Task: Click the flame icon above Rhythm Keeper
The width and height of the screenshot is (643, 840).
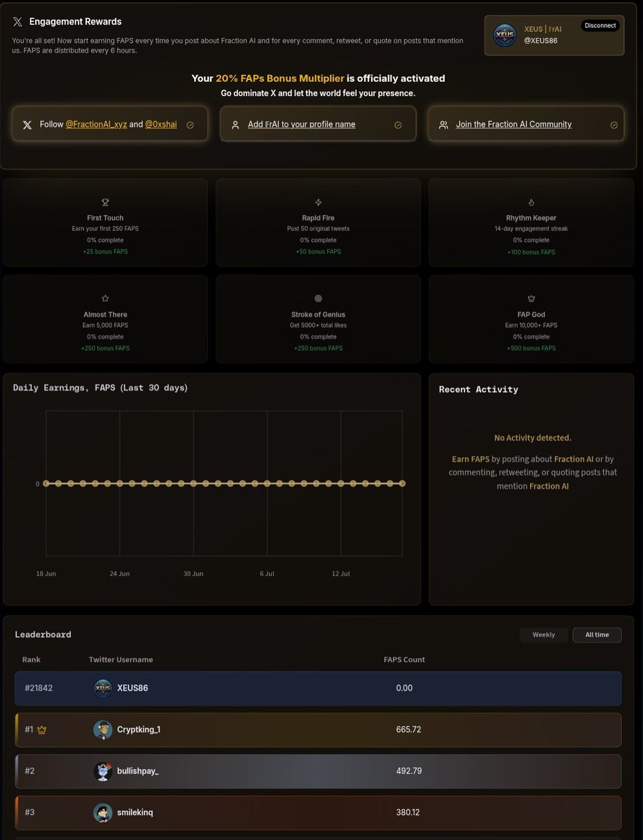Action: (x=532, y=202)
